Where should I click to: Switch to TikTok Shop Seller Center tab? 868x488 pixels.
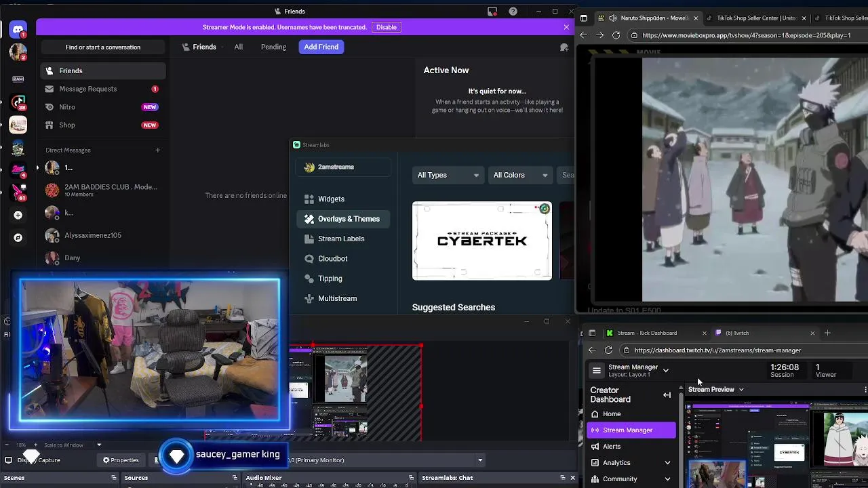click(756, 18)
